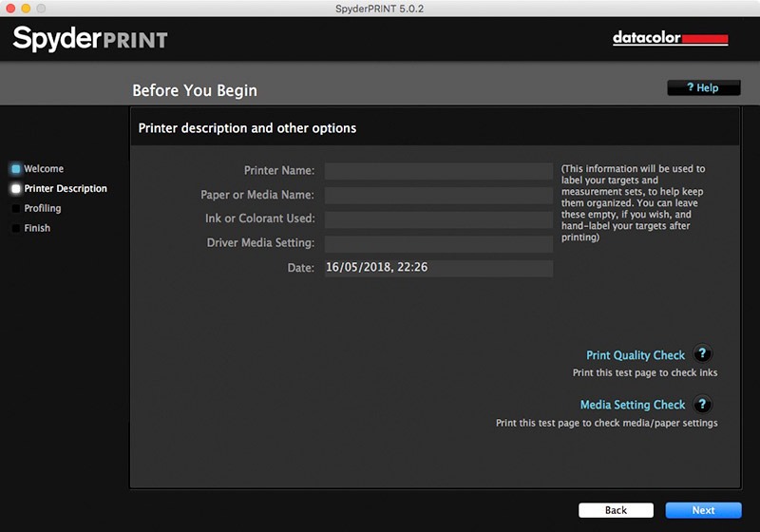Image resolution: width=760 pixels, height=532 pixels.
Task: Select the Printer Description step in the sidebar
Action: (x=65, y=189)
